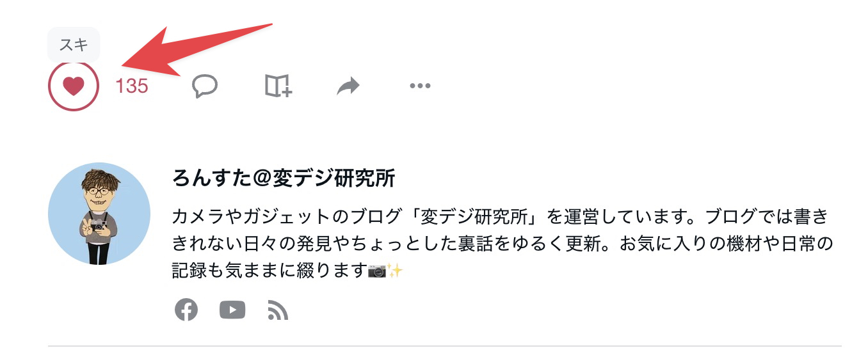868x348 pixels.
Task: Click bio line starting with 記録も気ままに
Action: [x=288, y=271]
